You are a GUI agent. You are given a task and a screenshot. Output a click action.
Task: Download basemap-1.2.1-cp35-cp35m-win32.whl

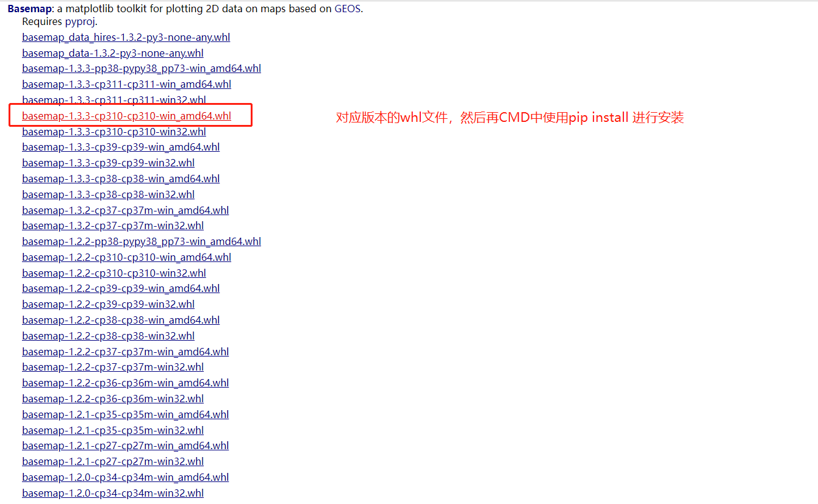click(x=113, y=430)
